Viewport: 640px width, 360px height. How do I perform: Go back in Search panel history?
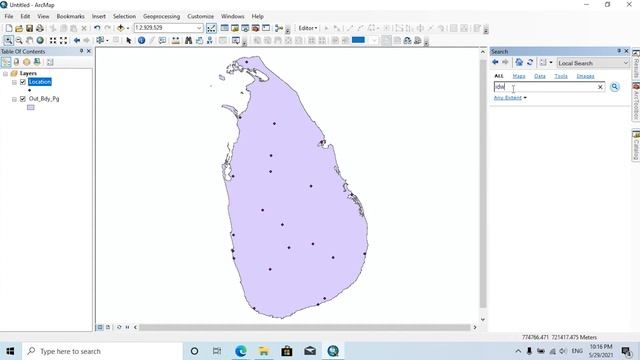coord(495,62)
